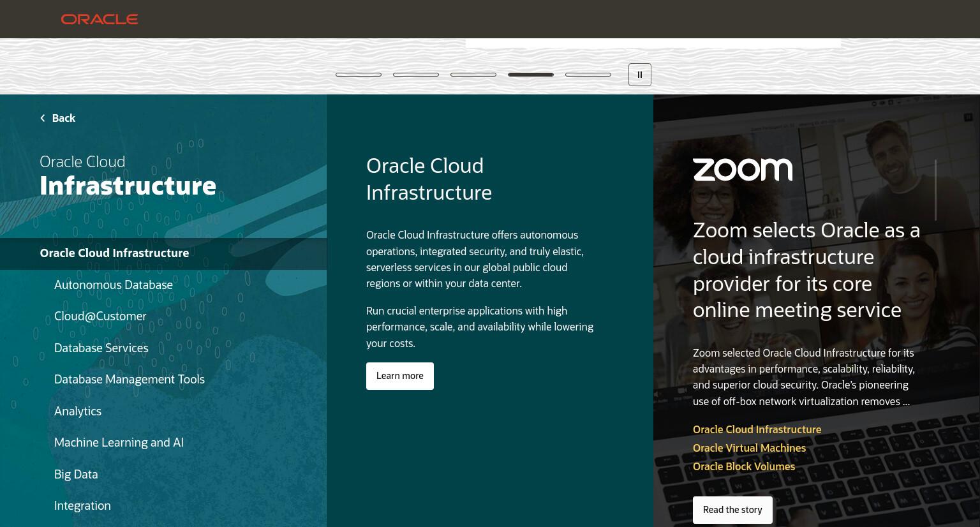
Task: Pause the carousel with the pause button
Action: click(640, 75)
